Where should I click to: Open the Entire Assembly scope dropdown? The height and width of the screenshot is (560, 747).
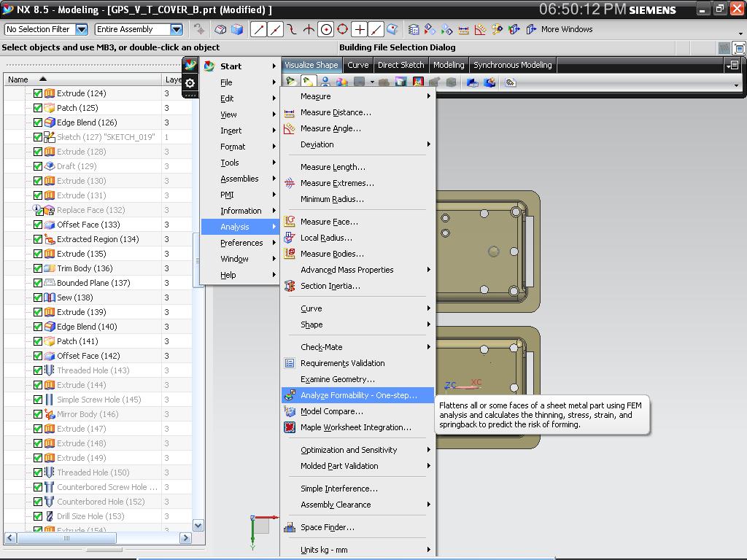pos(177,29)
